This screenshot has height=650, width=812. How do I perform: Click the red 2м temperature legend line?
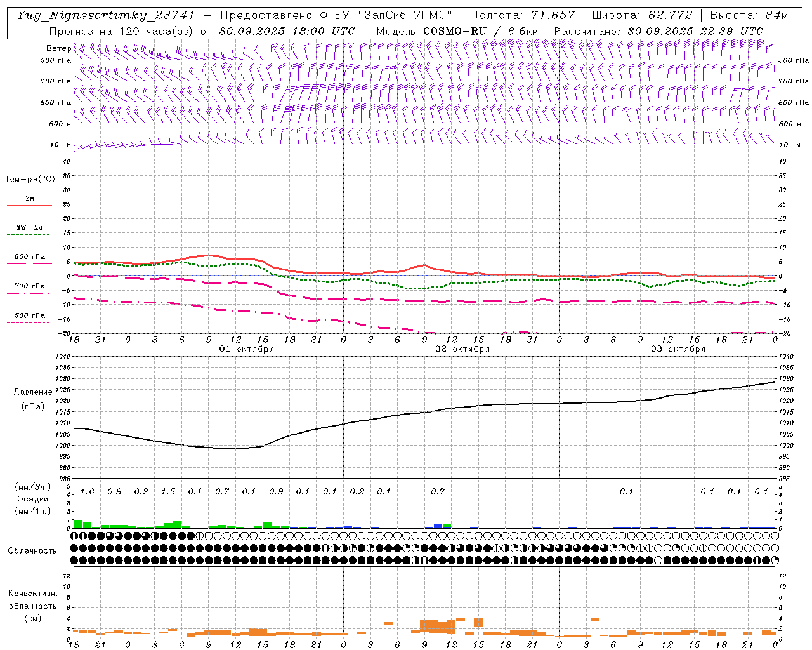pyautogui.click(x=29, y=205)
